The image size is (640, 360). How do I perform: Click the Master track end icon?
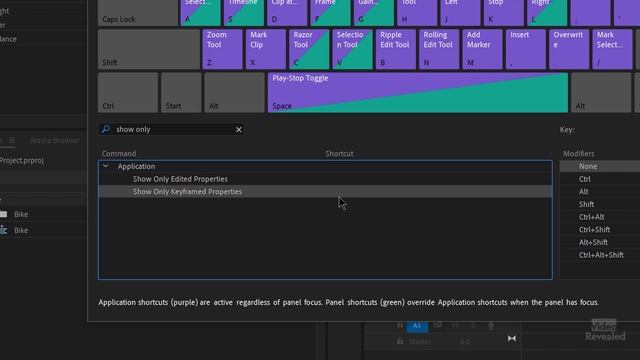pyautogui.click(x=511, y=338)
